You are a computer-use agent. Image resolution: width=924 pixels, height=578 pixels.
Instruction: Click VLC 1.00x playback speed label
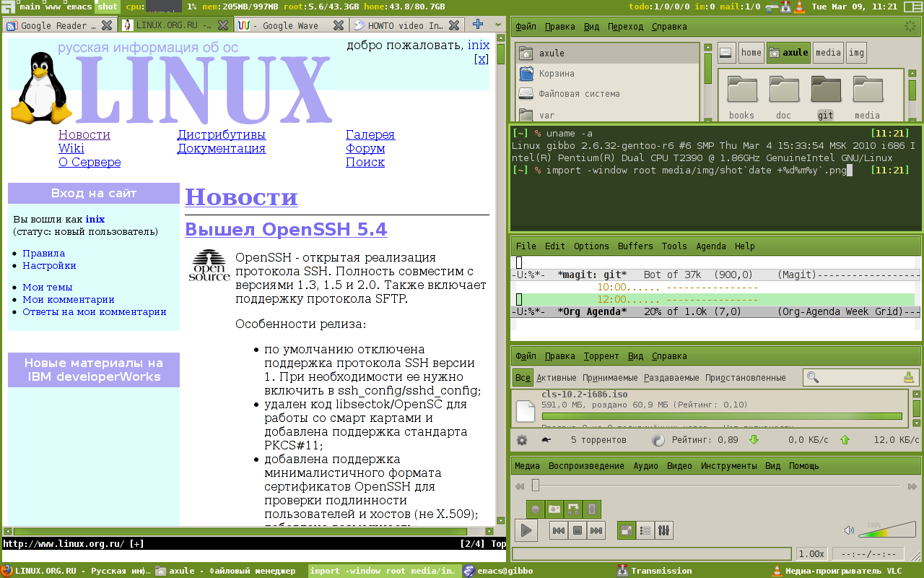(811, 554)
